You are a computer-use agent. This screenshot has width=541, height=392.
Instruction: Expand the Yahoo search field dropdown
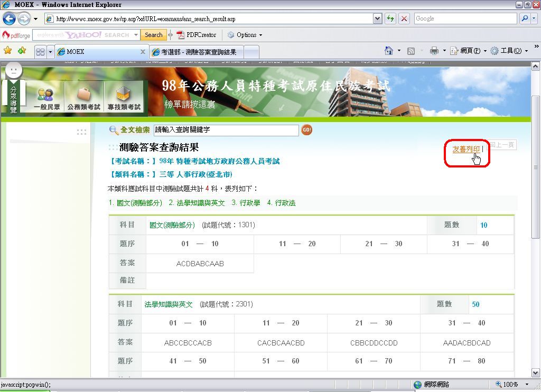click(136, 35)
